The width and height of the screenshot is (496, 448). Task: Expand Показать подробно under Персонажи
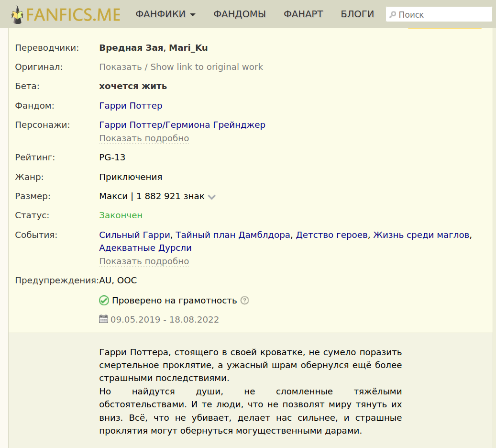click(144, 138)
